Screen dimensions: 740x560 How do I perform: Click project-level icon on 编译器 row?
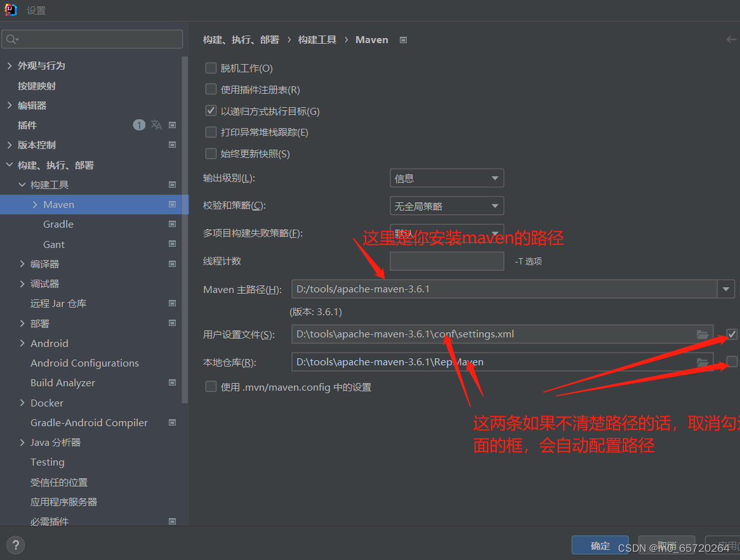172,264
